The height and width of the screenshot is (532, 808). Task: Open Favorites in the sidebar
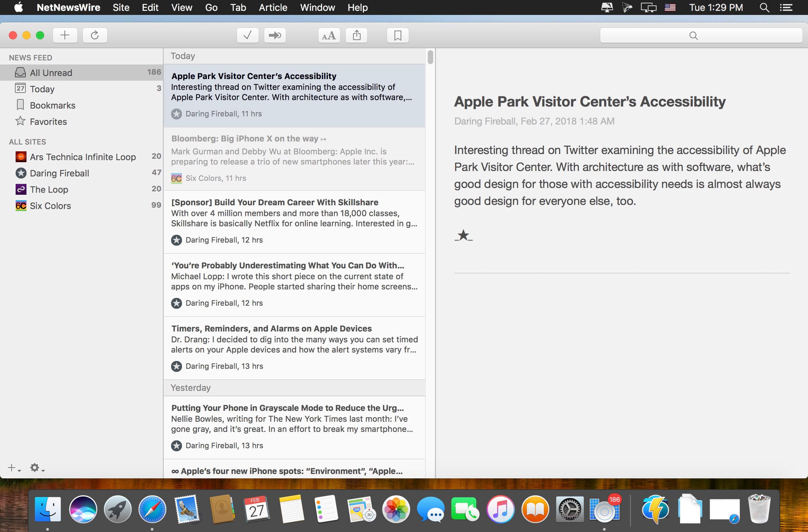81,121
